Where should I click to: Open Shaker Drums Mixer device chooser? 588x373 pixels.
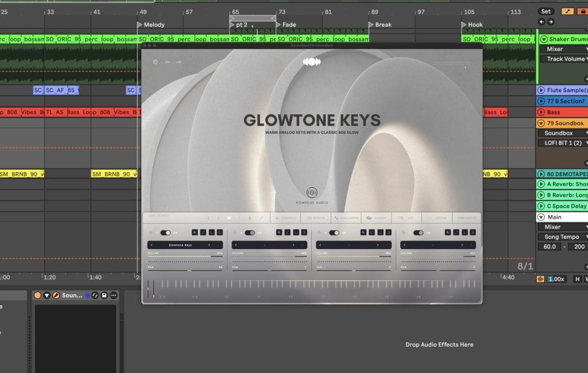[564, 49]
